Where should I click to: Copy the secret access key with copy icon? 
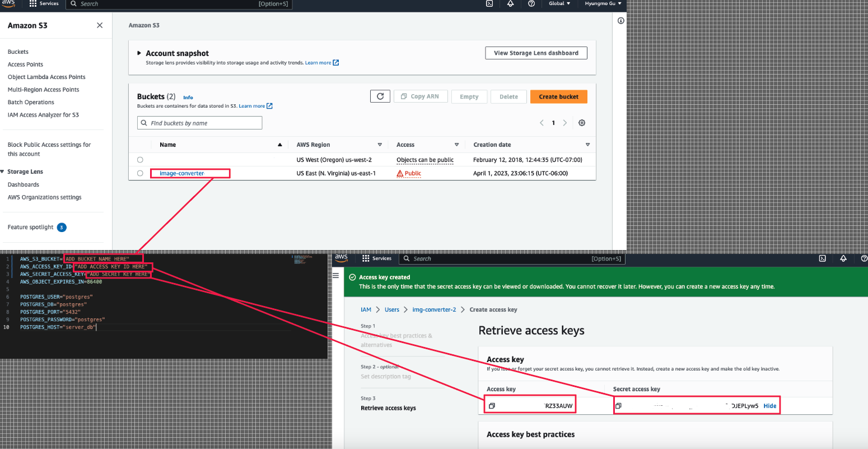pos(619,405)
